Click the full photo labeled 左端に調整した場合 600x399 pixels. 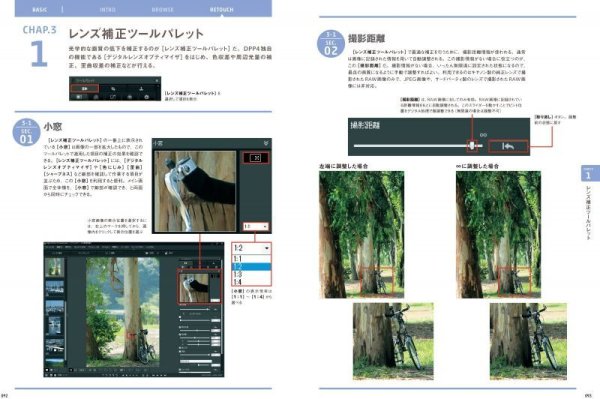pyautogui.click(x=361, y=235)
